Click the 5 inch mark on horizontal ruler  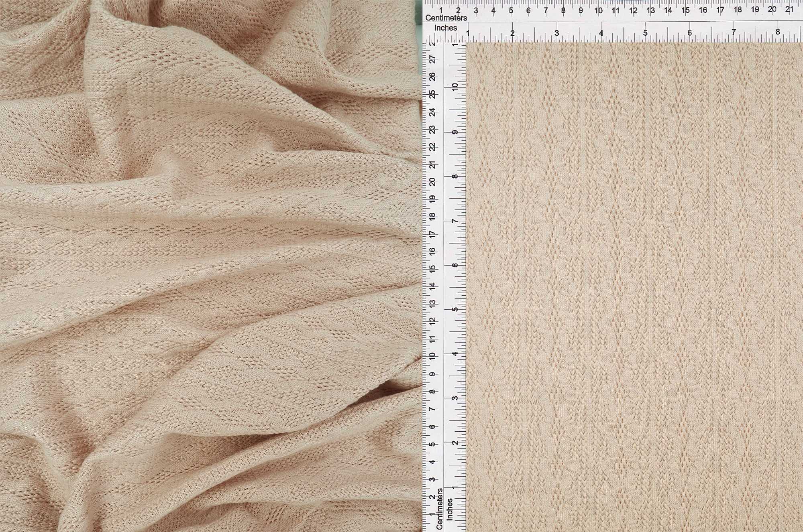(x=645, y=33)
